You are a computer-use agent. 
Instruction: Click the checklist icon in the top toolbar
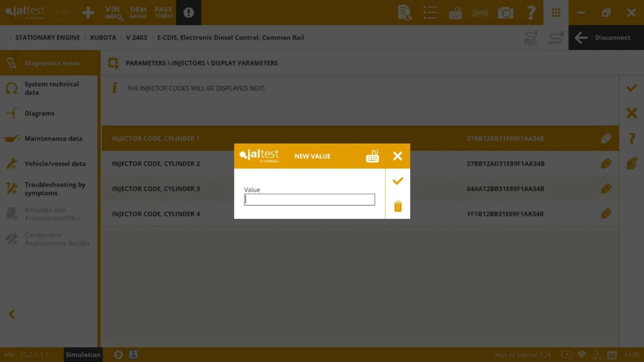point(429,12)
